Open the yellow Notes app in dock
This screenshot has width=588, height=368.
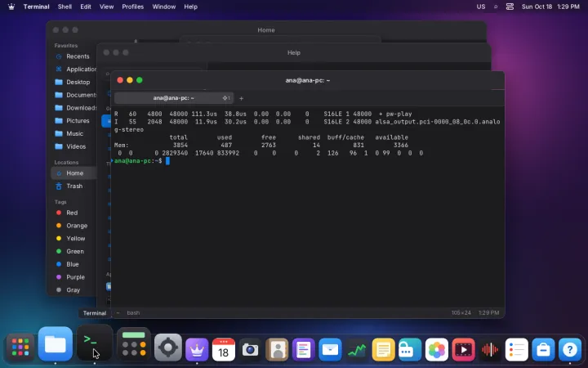(384, 350)
